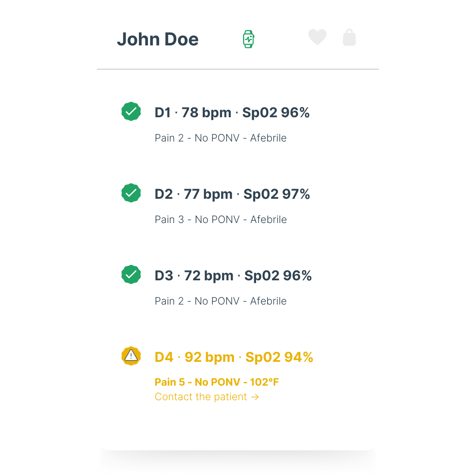Click the gray bag icon
Screen dimensions: 476x476
349,38
